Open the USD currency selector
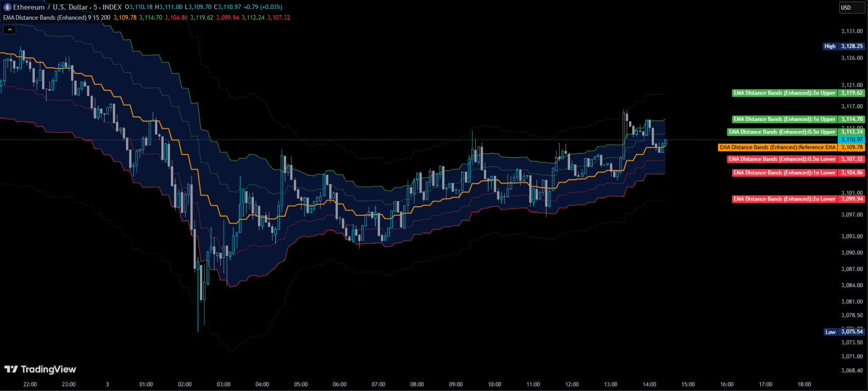This screenshot has height=391, width=868. point(851,8)
